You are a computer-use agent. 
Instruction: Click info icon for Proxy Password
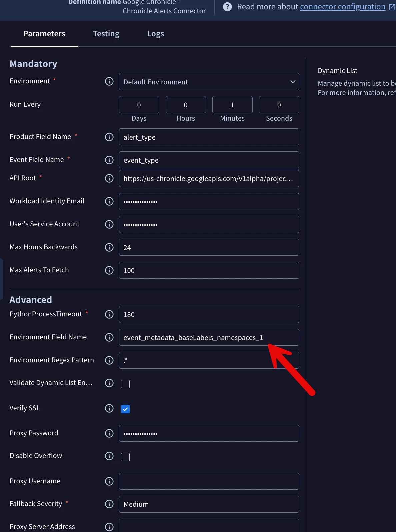pyautogui.click(x=109, y=433)
